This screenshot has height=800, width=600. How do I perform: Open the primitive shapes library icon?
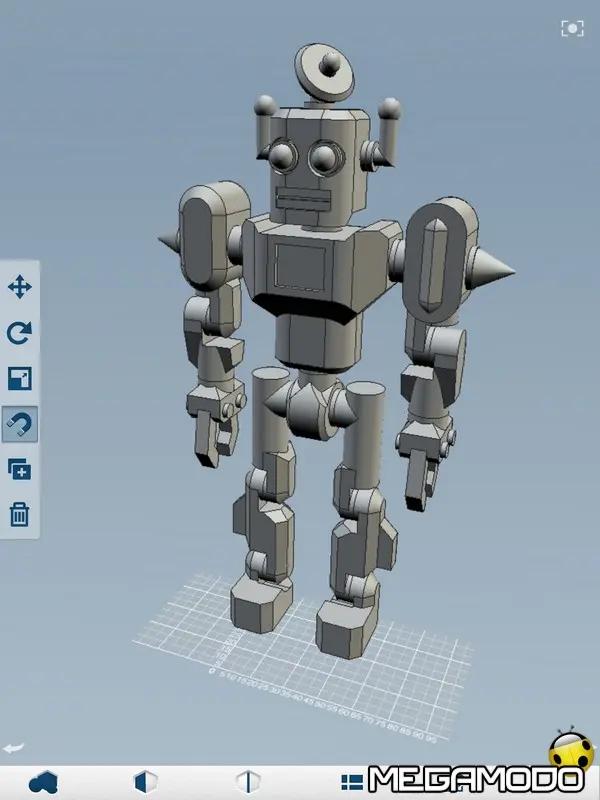(x=43, y=782)
